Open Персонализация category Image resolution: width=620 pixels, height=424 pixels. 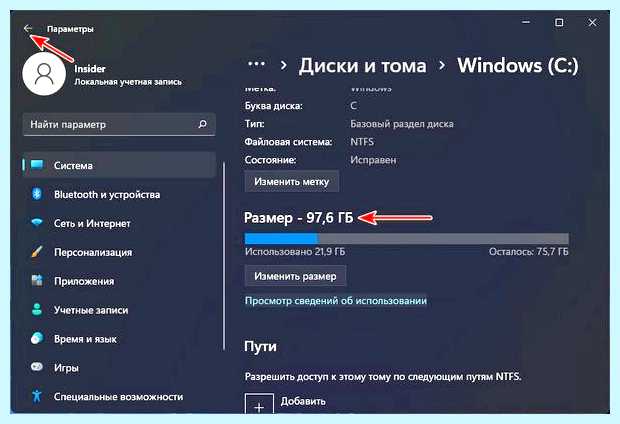tap(119, 252)
